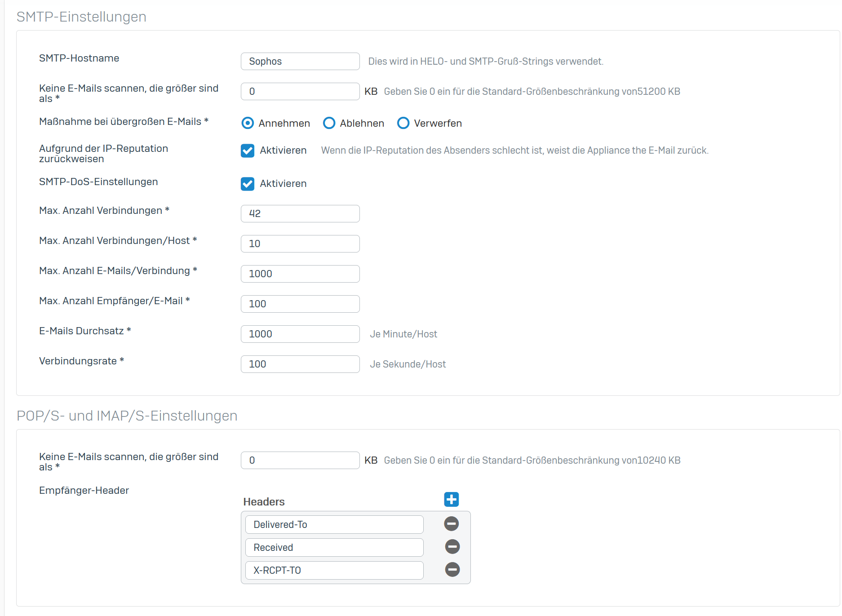This screenshot has width=842, height=616.
Task: Click the Delivered-To header field
Action: click(334, 525)
